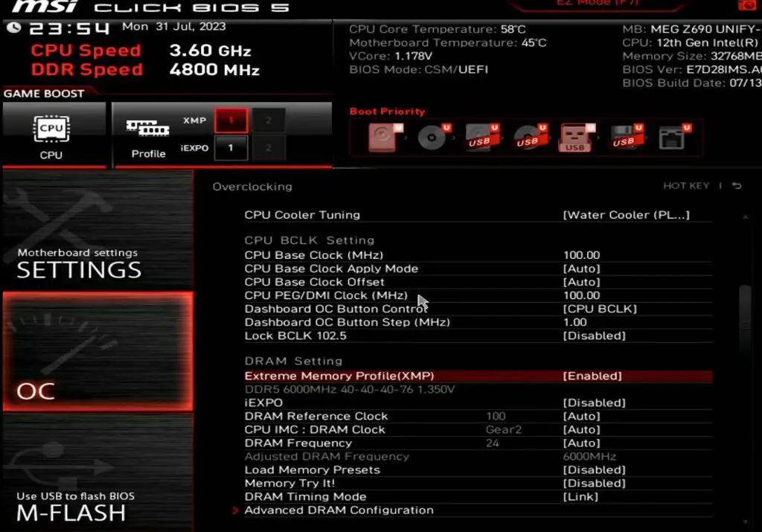The height and width of the screenshot is (532, 762).
Task: Open the CPU Base Clock Offset dropdown
Action: click(581, 282)
